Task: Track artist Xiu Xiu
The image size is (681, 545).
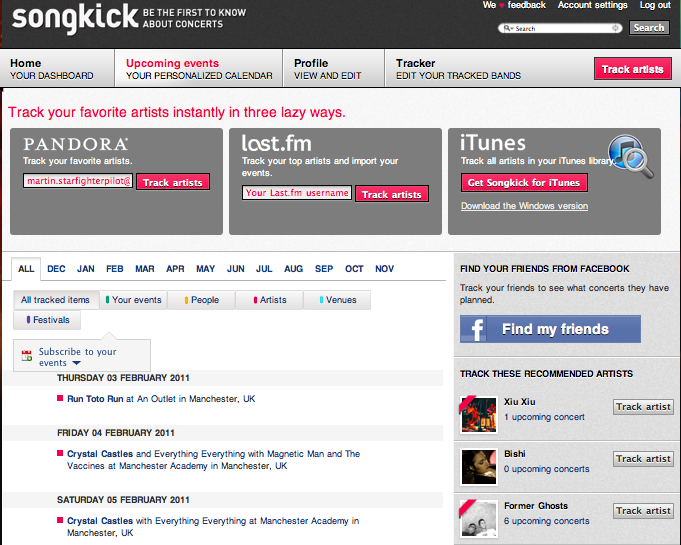Action: (x=643, y=406)
